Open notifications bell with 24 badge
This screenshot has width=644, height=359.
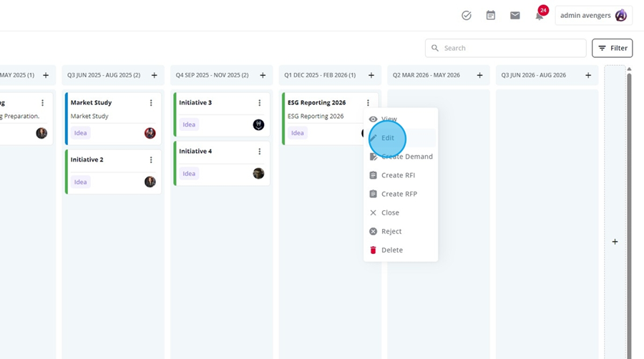pos(540,15)
